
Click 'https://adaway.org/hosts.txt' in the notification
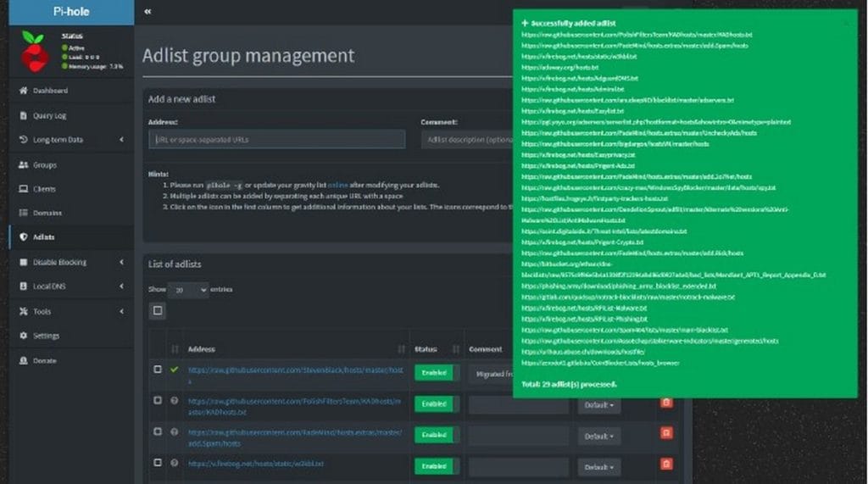pos(560,67)
